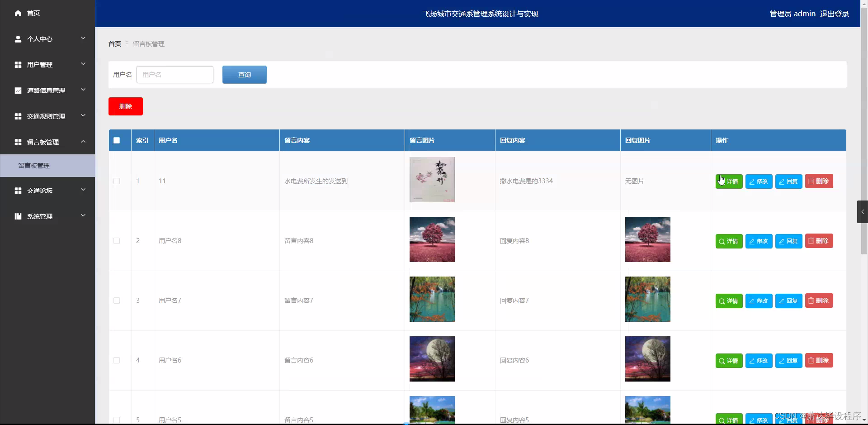Delete the 用户名7 row

(819, 301)
